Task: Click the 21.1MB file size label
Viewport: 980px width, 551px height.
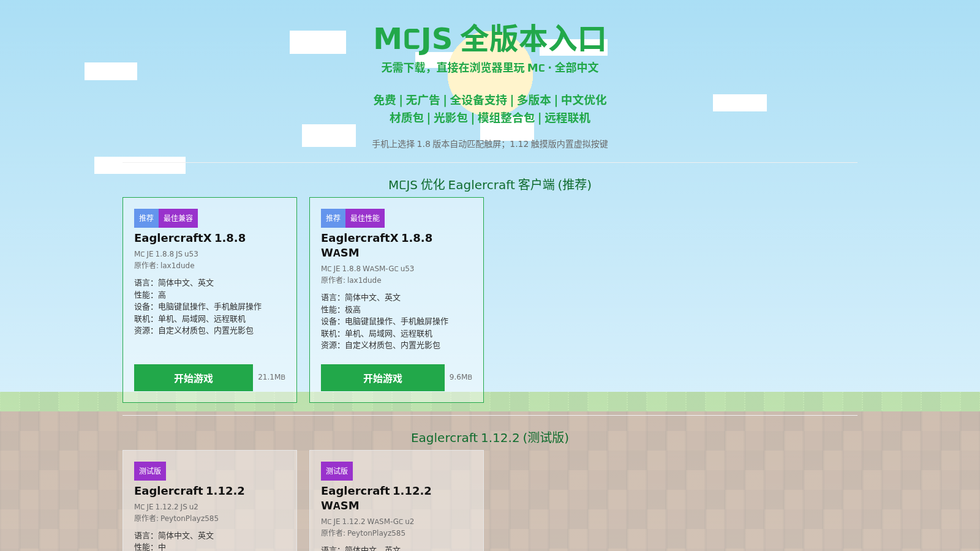Action: click(271, 377)
